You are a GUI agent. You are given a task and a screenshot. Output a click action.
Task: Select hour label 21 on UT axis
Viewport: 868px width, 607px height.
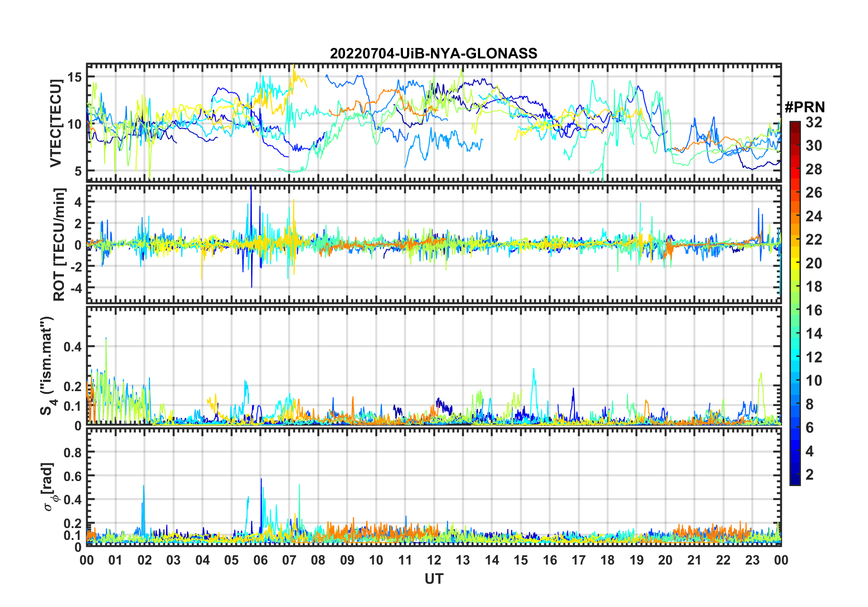695,560
